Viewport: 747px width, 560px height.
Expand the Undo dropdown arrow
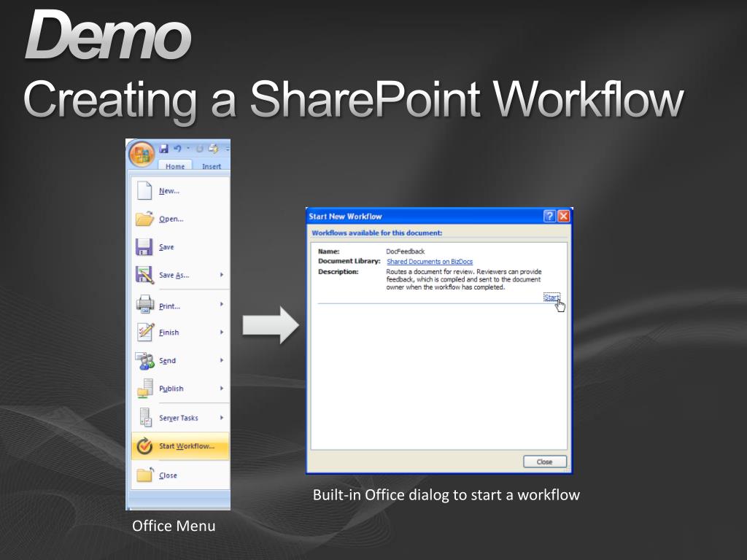point(188,149)
